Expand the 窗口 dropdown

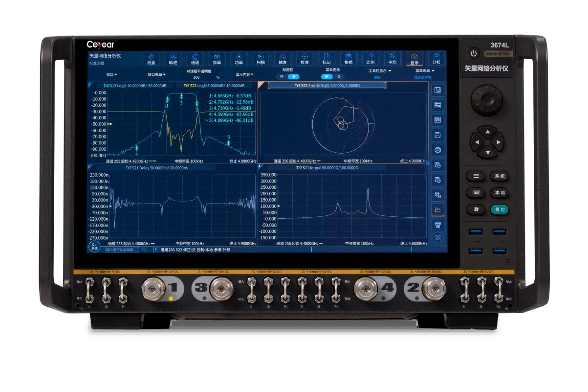click(112, 75)
